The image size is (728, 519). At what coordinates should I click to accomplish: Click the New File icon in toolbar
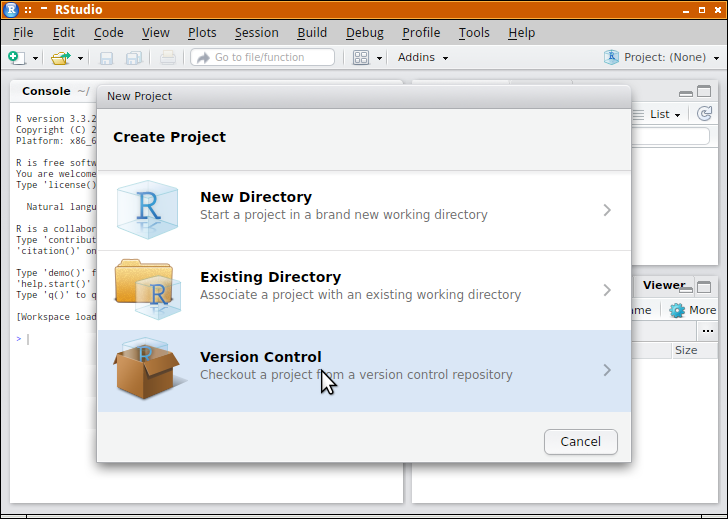coord(17,58)
